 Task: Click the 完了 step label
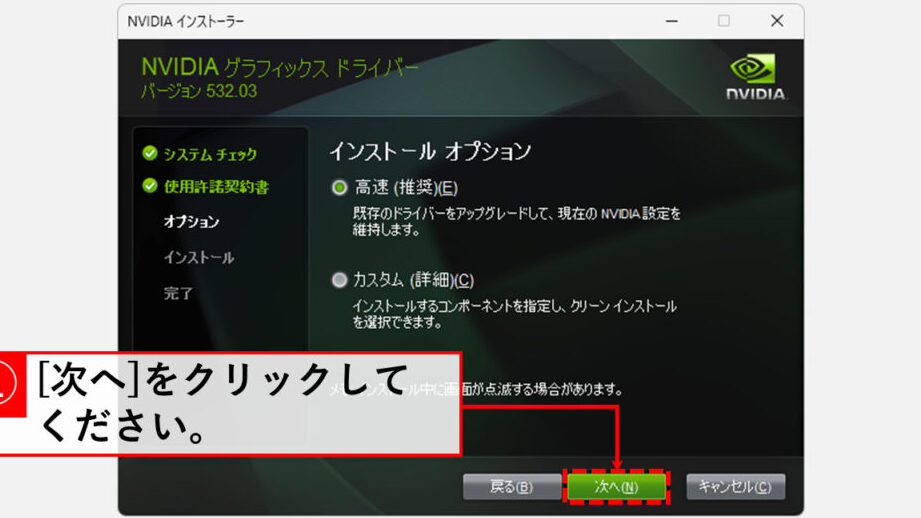tap(178, 293)
